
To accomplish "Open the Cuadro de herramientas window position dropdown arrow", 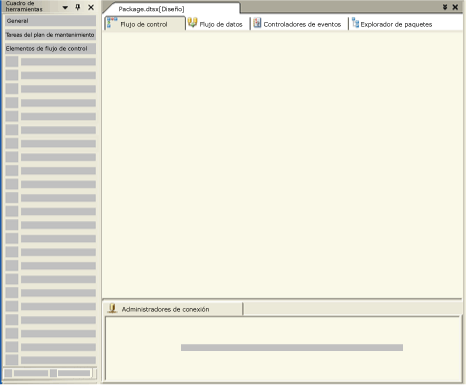I will (65, 7).
